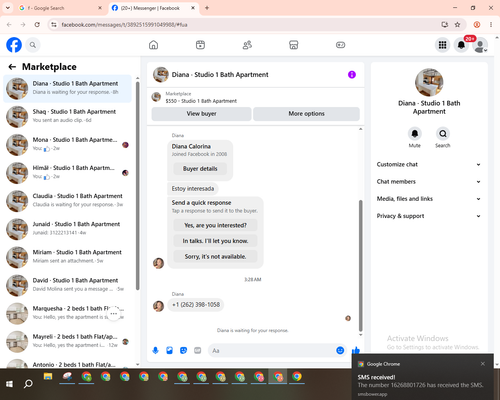The height and width of the screenshot is (400, 500).
Task: Open the Friends icon in top navigation
Action: [247, 45]
